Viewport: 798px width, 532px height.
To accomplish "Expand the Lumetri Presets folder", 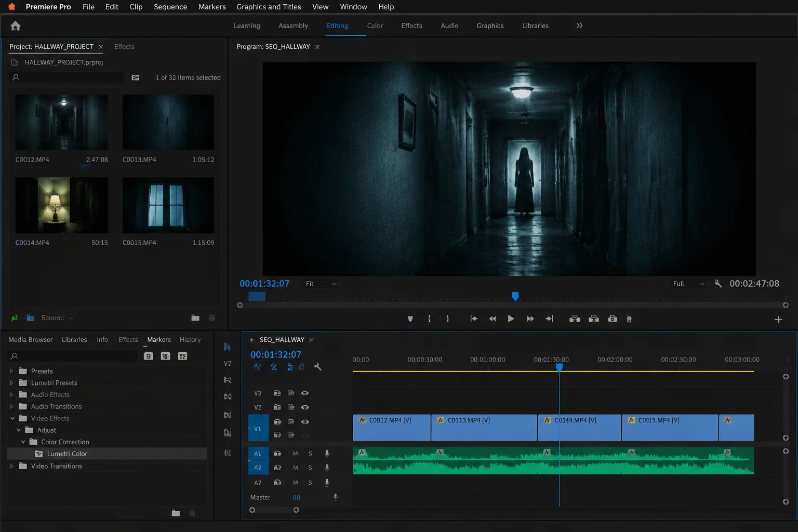I will click(11, 383).
